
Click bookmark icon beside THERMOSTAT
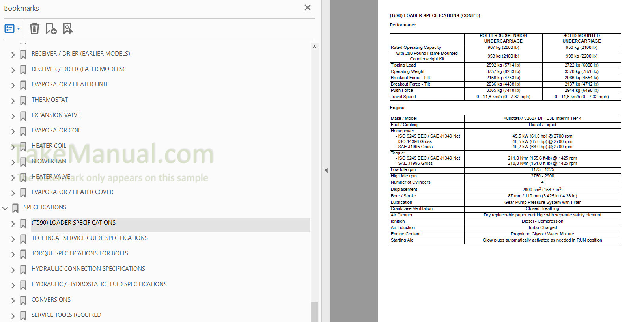tap(23, 101)
